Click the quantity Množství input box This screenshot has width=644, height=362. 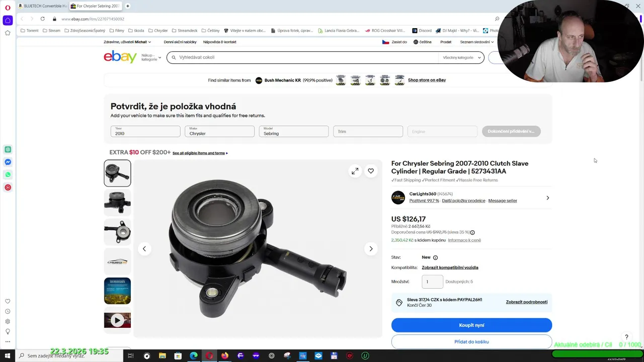432,282
